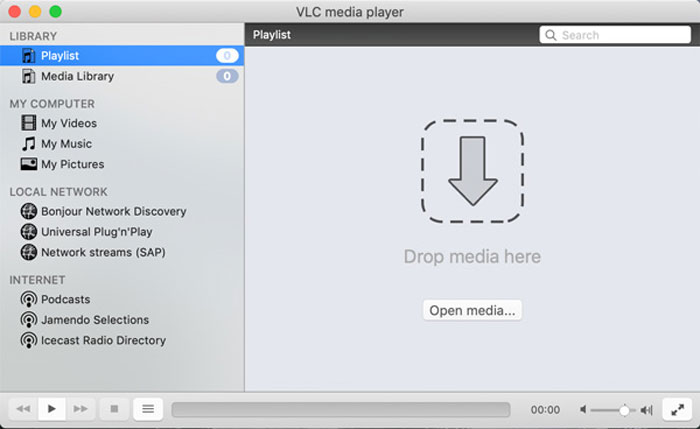Viewport: 700px width, 429px height.
Task: Click the LOCAL NETWORK section header
Action: 58,192
